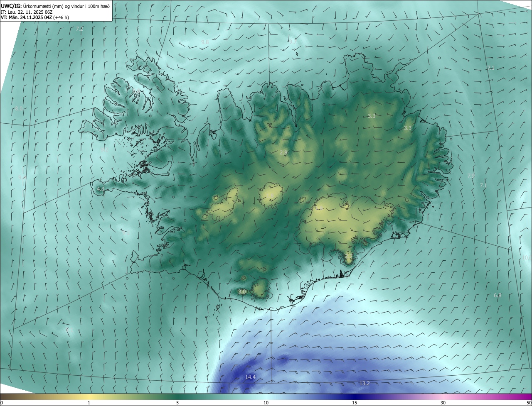Screen dimensions: 532x406
Task: Click the '(+46 h)' forecast offset text
Action: 61,17
